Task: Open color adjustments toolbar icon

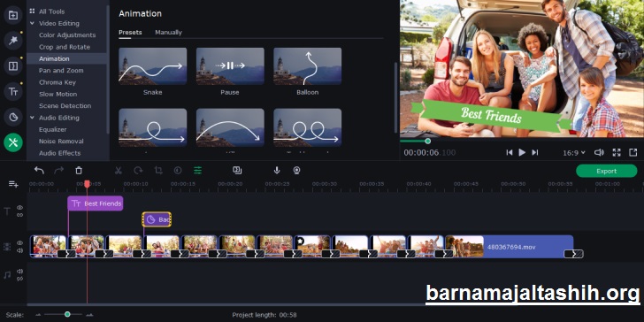Action: [x=178, y=171]
